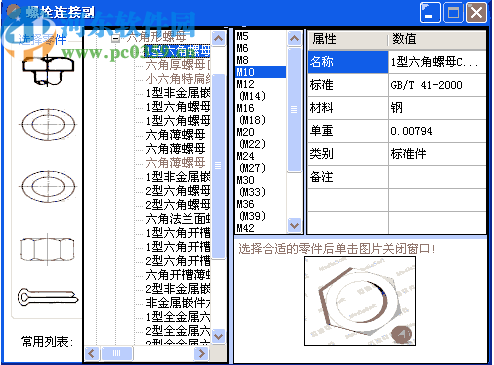Click the size list scrollbar thumb
Image resolution: width=494 pixels, height=365 pixels.
(294, 110)
